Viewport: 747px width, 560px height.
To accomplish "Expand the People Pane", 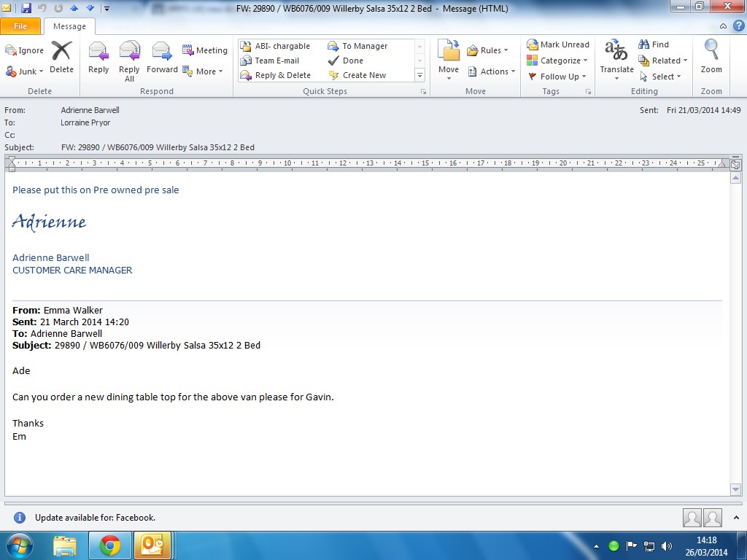I will [737, 518].
